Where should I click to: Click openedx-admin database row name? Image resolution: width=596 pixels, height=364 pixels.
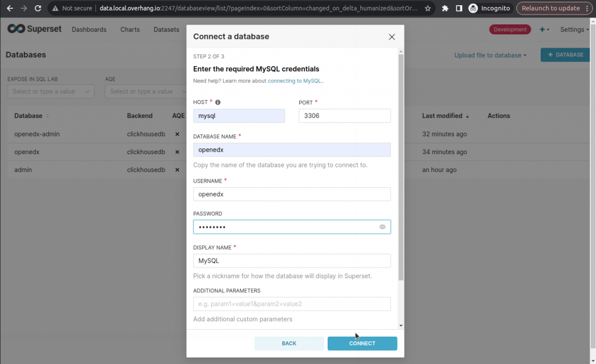37,134
